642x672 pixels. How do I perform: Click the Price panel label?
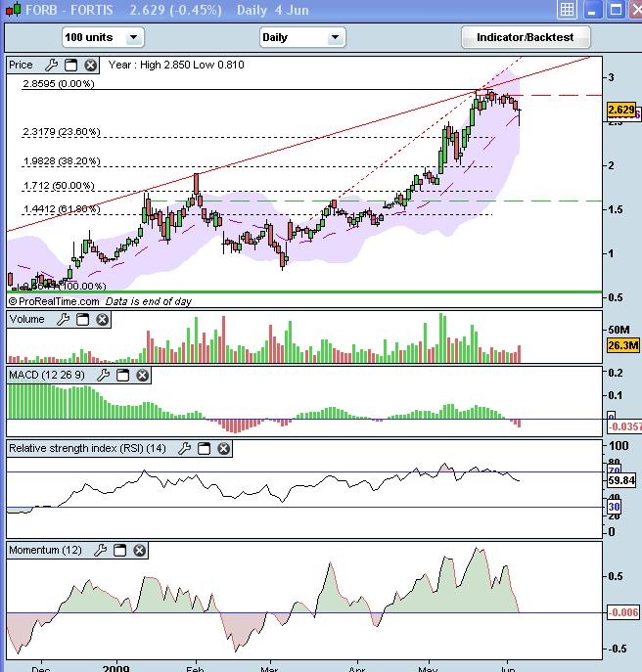pos(21,65)
